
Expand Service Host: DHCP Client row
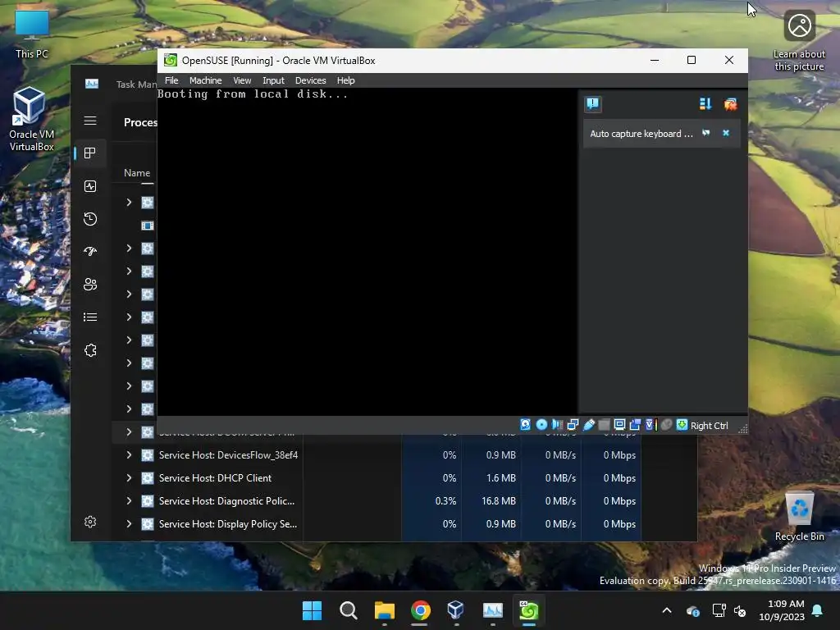click(x=129, y=478)
